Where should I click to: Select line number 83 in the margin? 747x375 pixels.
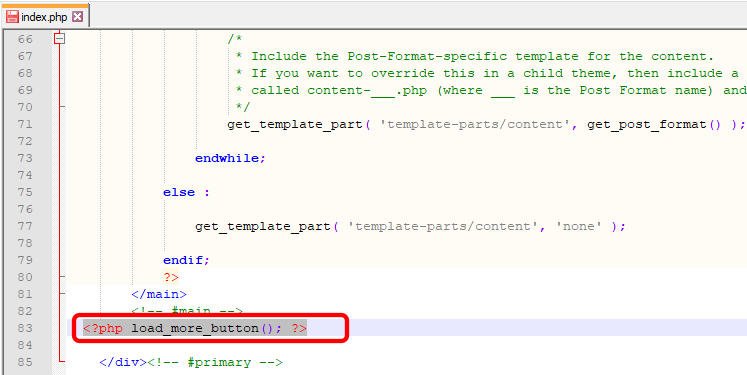(25, 328)
